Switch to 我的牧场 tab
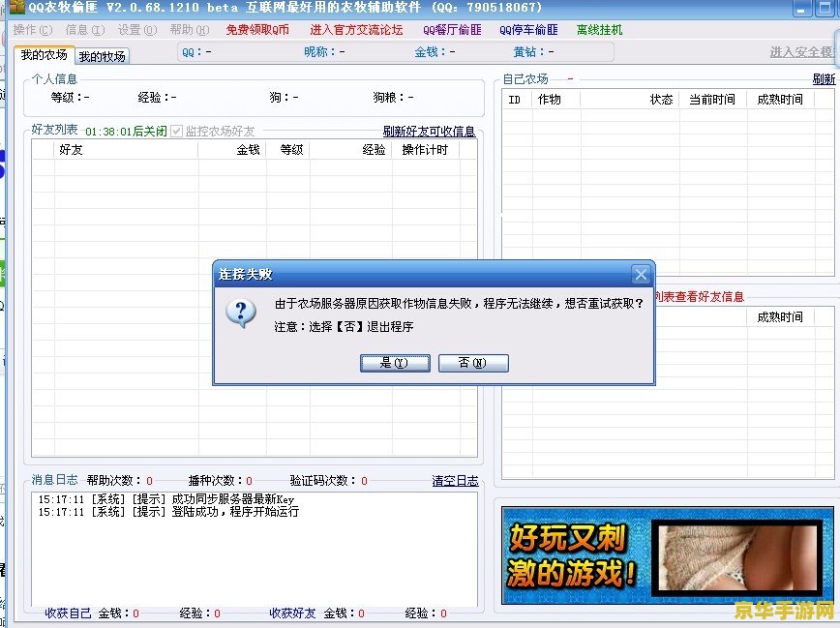The width and height of the screenshot is (840, 628). click(102, 56)
